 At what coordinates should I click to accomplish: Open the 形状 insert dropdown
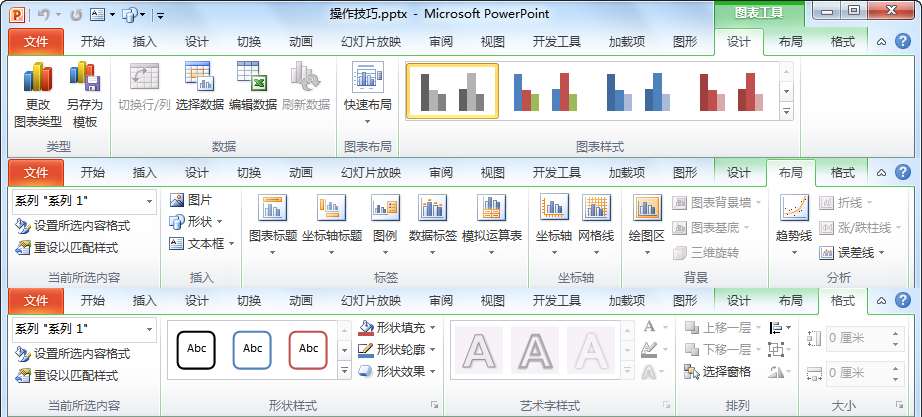[x=196, y=222]
